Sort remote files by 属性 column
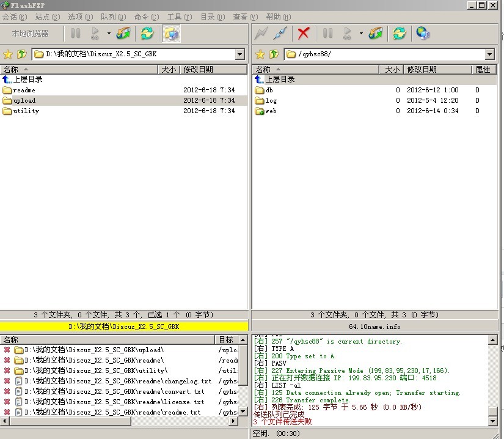 pyautogui.click(x=484, y=70)
